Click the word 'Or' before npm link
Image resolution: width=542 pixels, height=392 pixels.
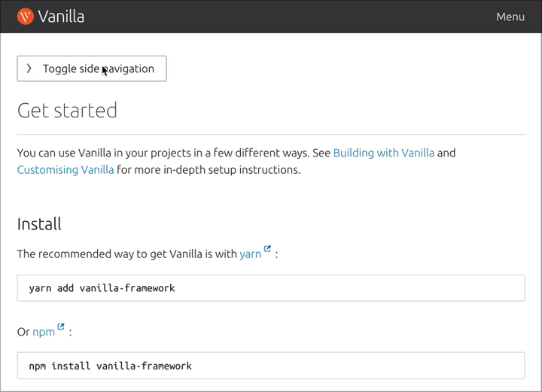point(23,332)
